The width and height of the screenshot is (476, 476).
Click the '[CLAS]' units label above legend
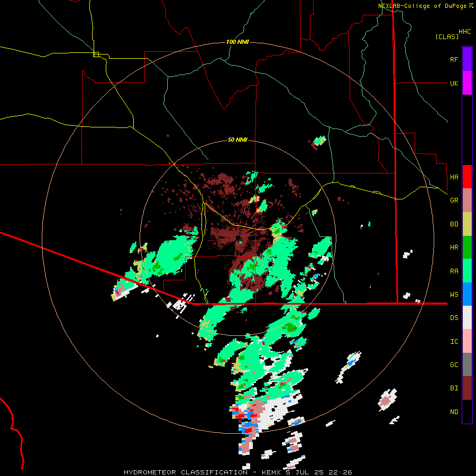pos(447,36)
